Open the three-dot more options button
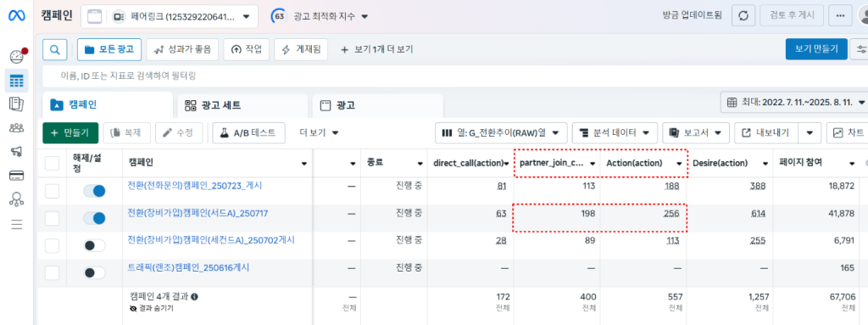This screenshot has width=868, height=325. pos(840,15)
